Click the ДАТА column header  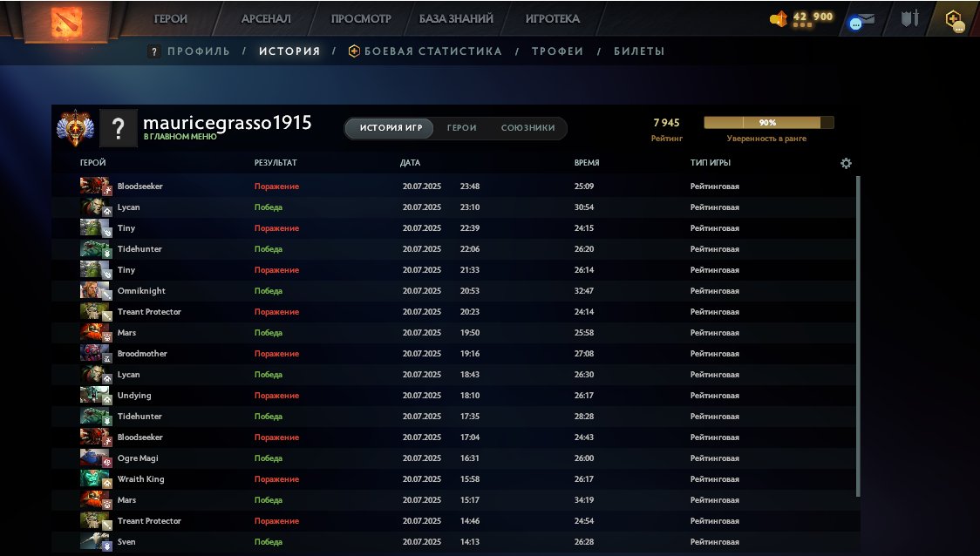(410, 162)
